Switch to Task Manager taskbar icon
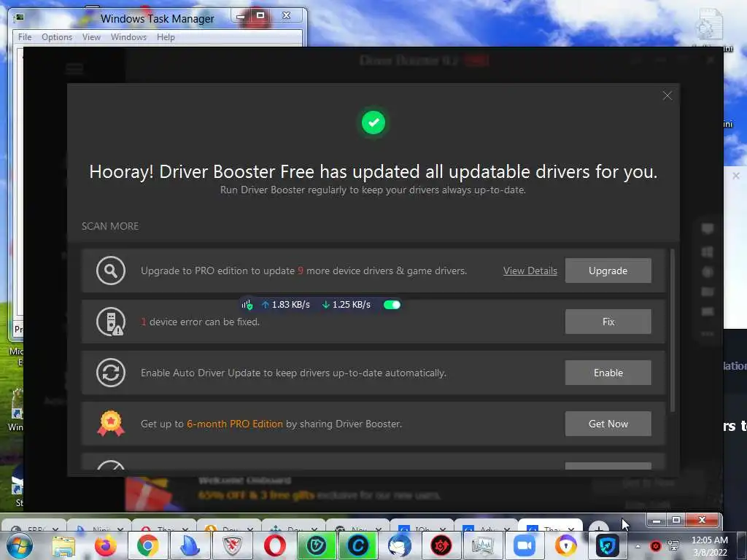This screenshot has height=560, width=747. click(x=483, y=545)
